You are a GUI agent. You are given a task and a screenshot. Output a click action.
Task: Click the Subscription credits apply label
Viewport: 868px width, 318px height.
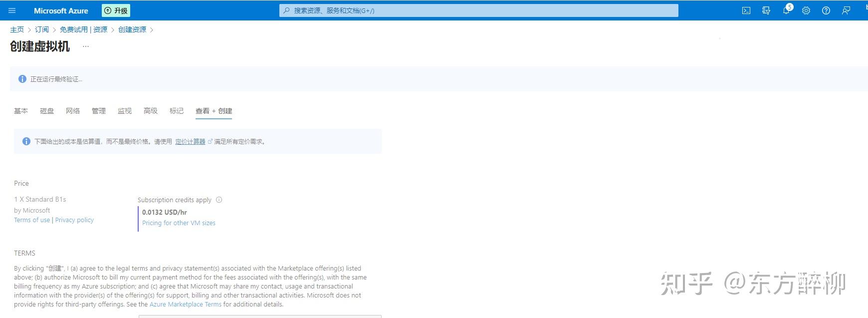click(x=175, y=200)
